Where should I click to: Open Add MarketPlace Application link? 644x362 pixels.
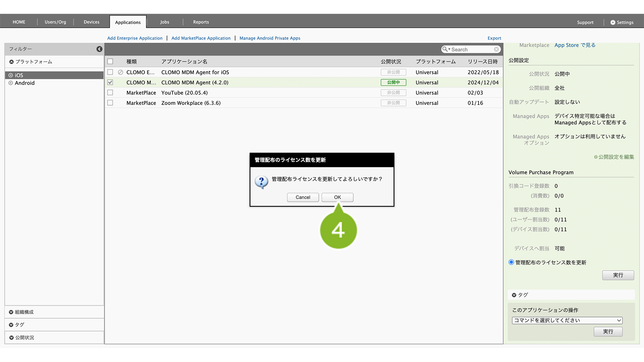(x=201, y=38)
